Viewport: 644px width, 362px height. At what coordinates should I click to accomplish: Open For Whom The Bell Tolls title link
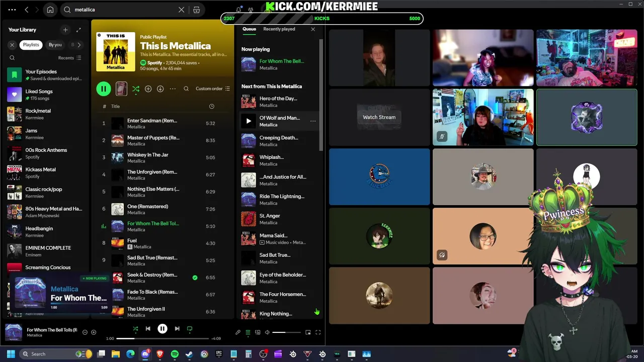click(x=52, y=330)
